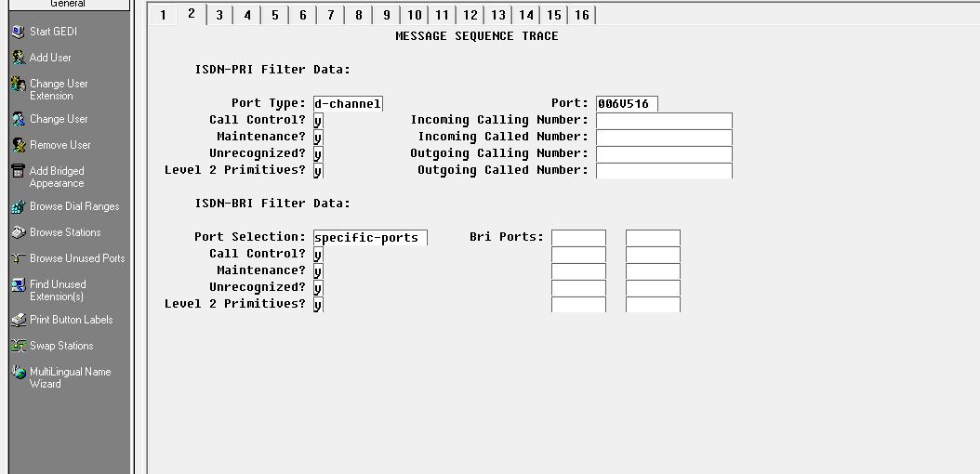Switch to page tab 7
This screenshot has width=980, height=474.
click(331, 15)
